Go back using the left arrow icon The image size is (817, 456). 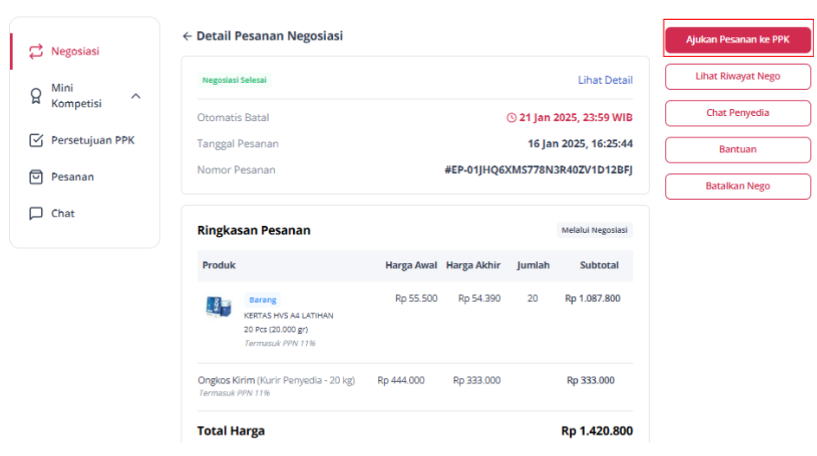[x=187, y=36]
